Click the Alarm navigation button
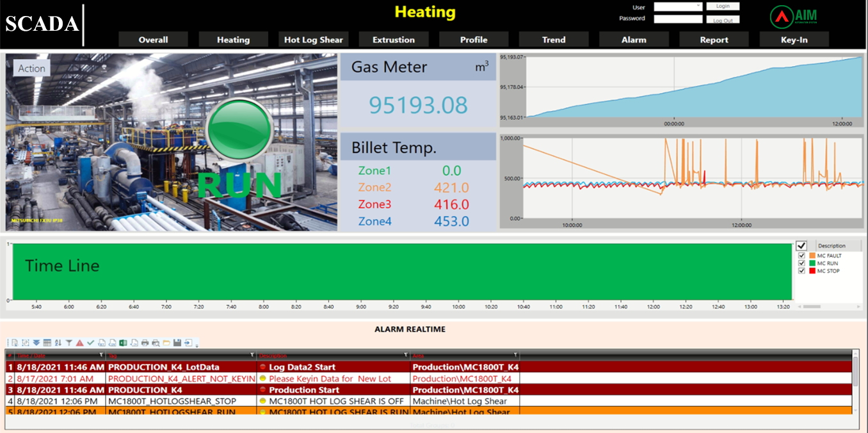 pyautogui.click(x=634, y=40)
